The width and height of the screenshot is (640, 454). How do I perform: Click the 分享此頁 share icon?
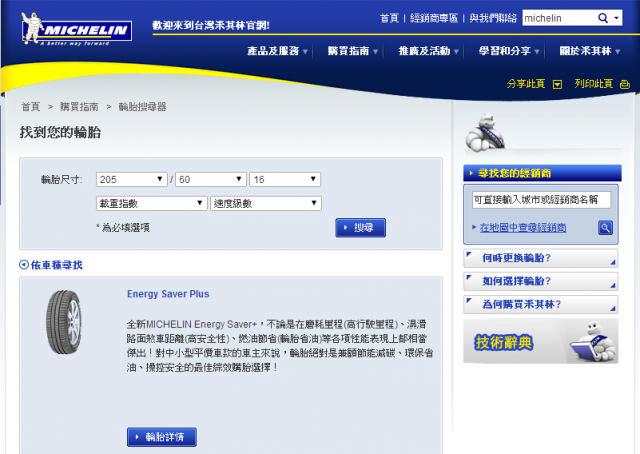(x=557, y=85)
